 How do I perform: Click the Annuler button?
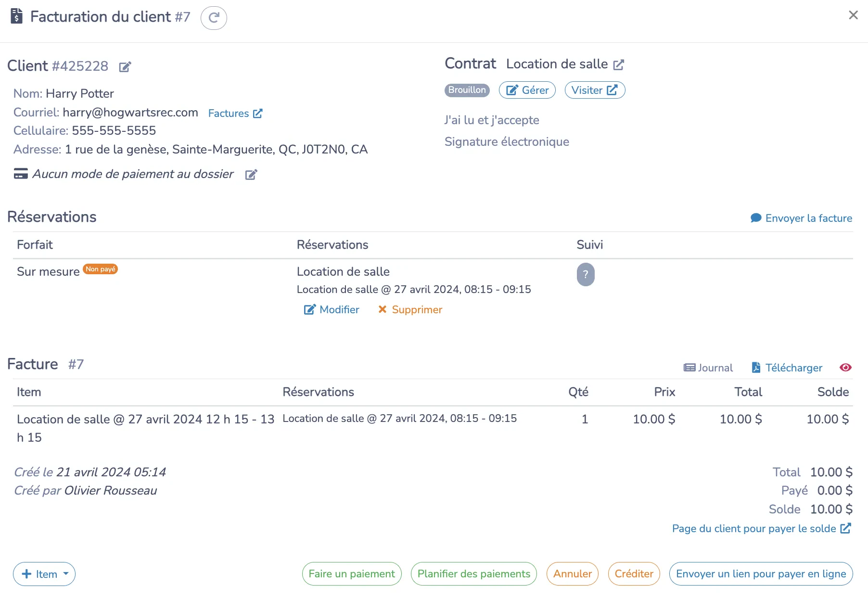pyautogui.click(x=573, y=574)
